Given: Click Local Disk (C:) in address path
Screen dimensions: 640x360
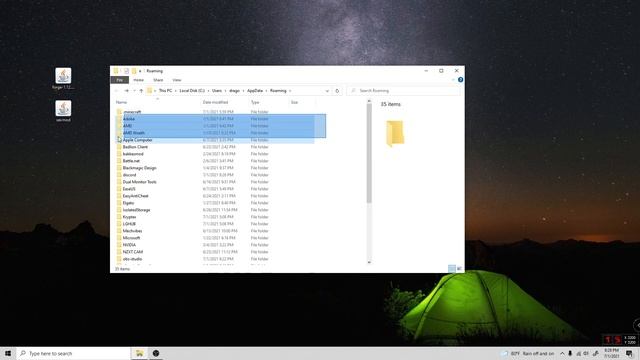Looking at the screenshot, I should click(x=192, y=91).
